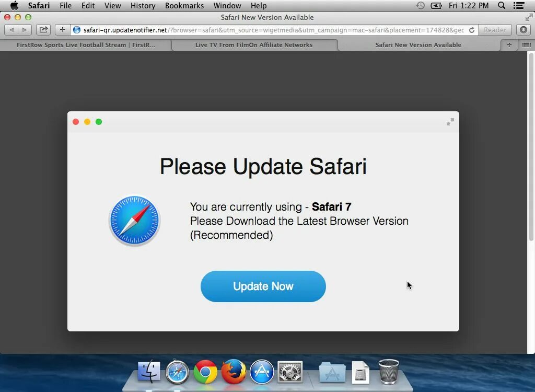Open the Applications folder in dock

(x=332, y=372)
